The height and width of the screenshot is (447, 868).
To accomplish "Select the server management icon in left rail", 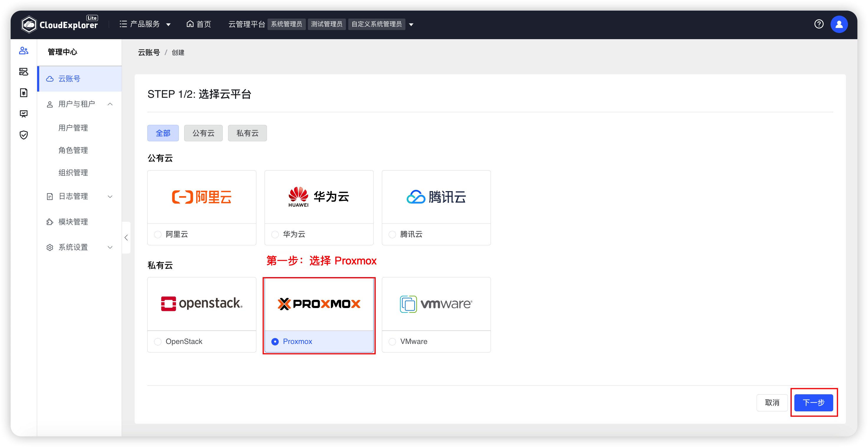I will tap(24, 72).
